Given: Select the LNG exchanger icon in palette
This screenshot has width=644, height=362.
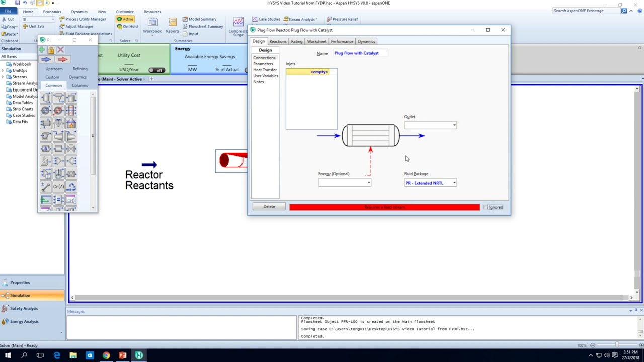Looking at the screenshot, I should [71, 110].
